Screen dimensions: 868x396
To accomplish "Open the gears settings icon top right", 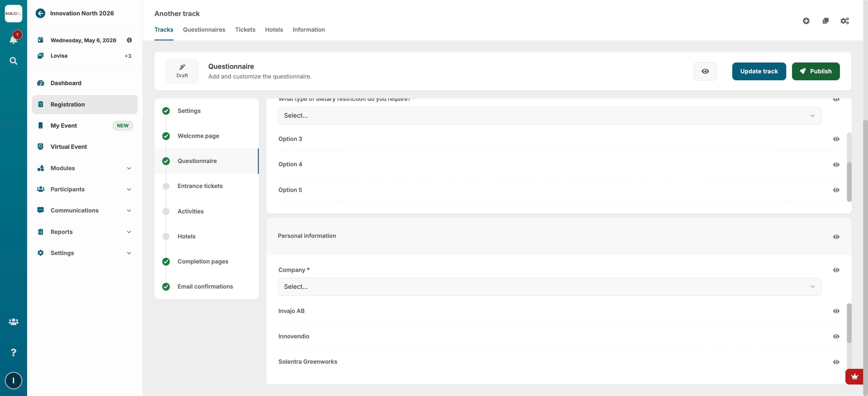I will [844, 21].
